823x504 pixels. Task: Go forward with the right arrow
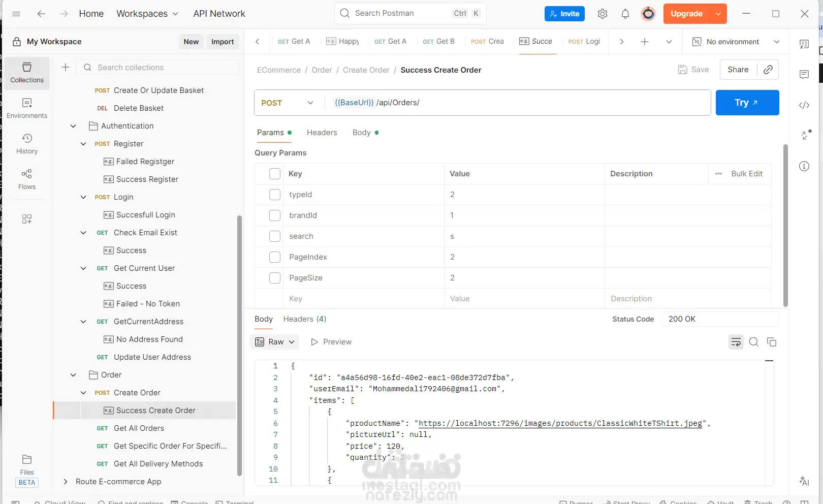(64, 14)
